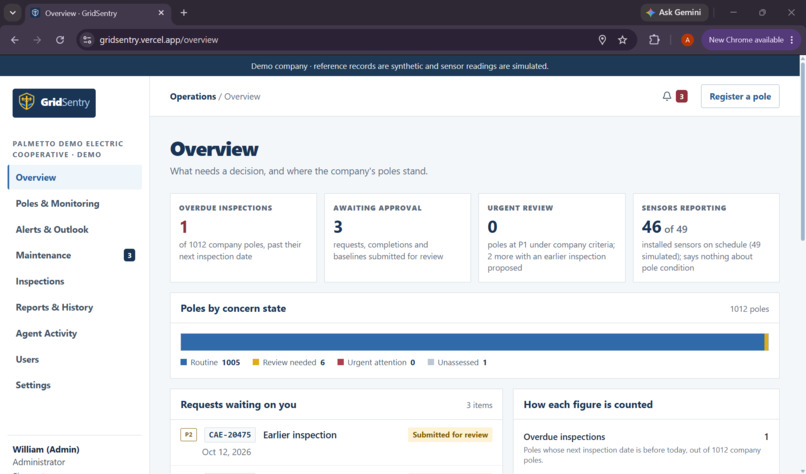Click the red Urgent attention legend swatch
Viewport: 806px width, 474px height.
[x=340, y=362]
